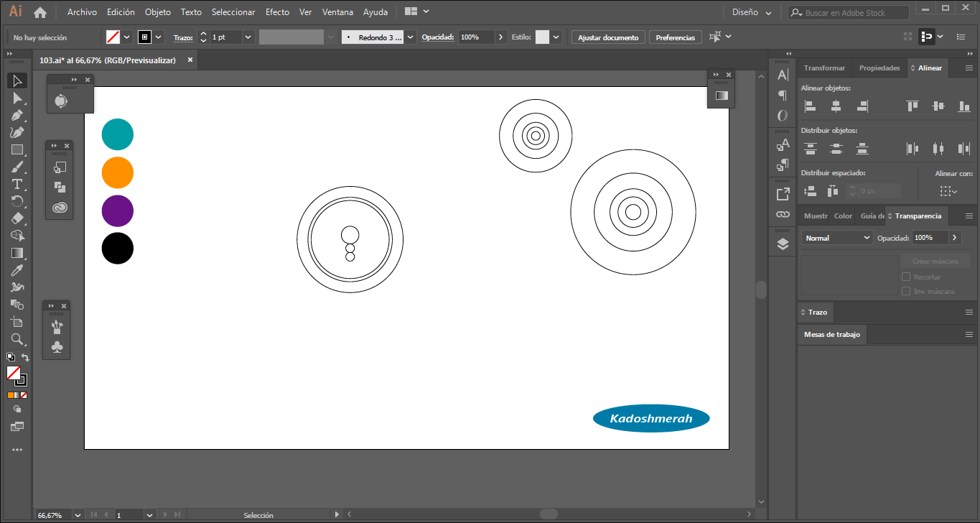Open the Symbols panel club icon
The image size is (980, 523).
58,347
